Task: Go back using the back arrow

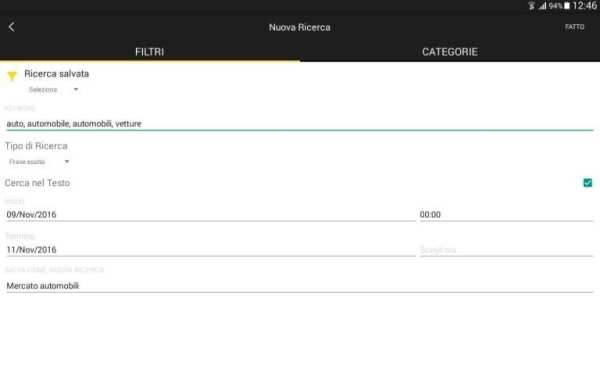Action: pyautogui.click(x=11, y=27)
